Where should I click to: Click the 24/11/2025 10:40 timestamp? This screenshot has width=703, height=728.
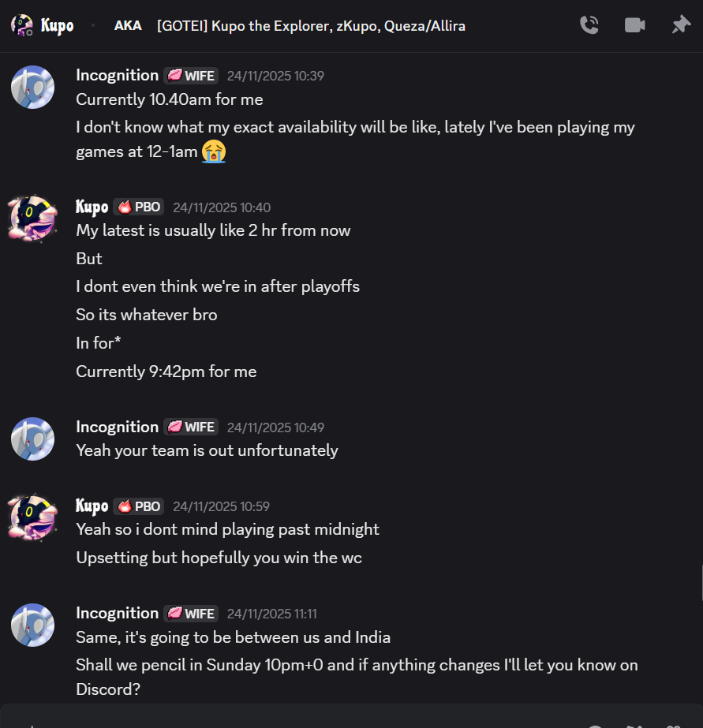point(222,207)
